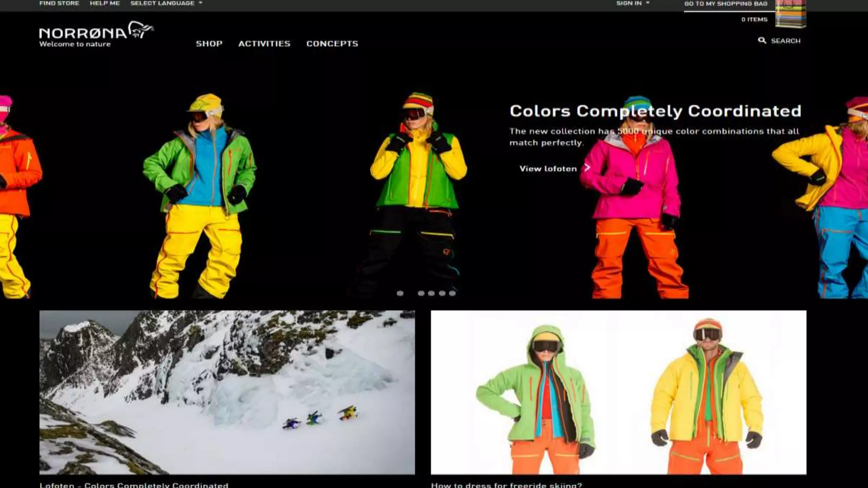
Task: Click the search magnifier icon
Action: click(x=762, y=41)
